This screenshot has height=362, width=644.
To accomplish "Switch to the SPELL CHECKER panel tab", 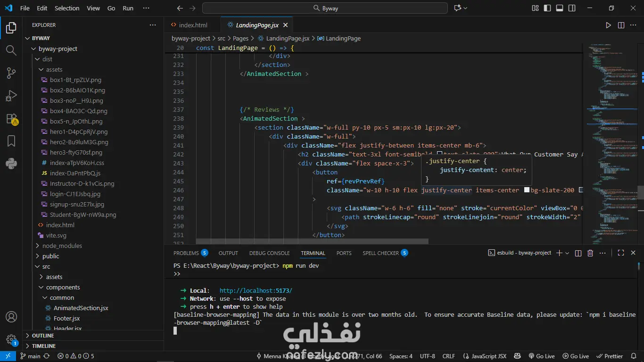I will pos(385,253).
